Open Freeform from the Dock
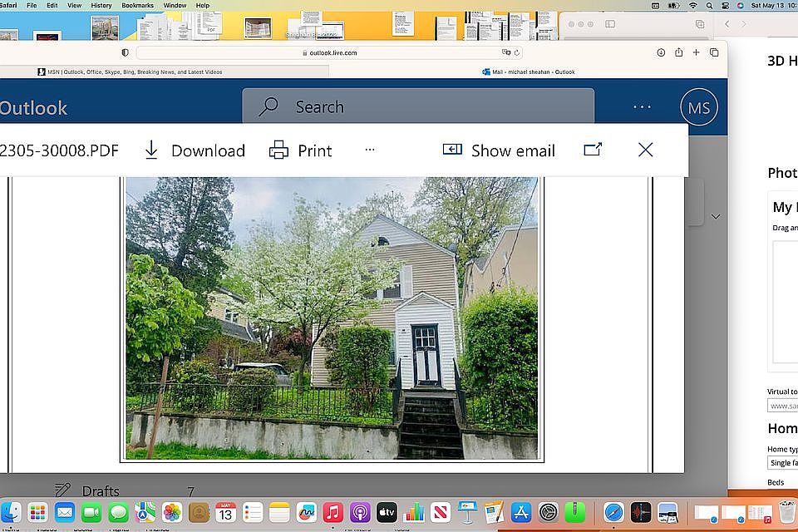 tap(307, 512)
